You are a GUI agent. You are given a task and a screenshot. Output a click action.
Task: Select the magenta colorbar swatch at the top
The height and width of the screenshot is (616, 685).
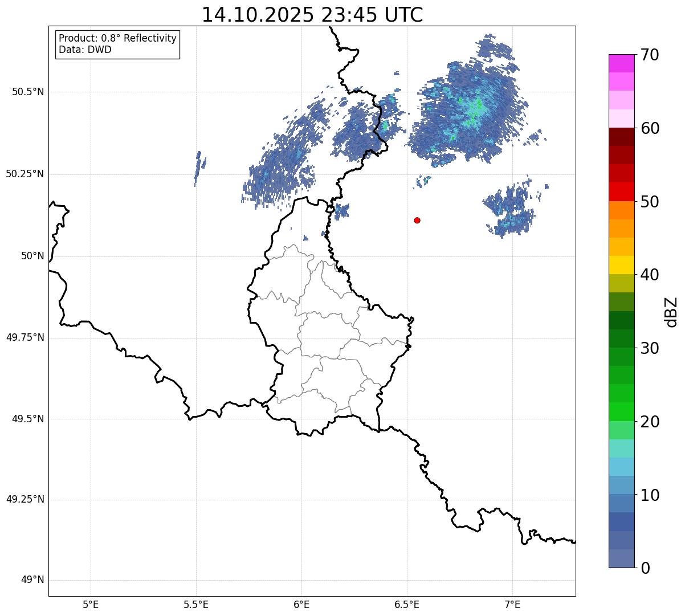point(621,63)
